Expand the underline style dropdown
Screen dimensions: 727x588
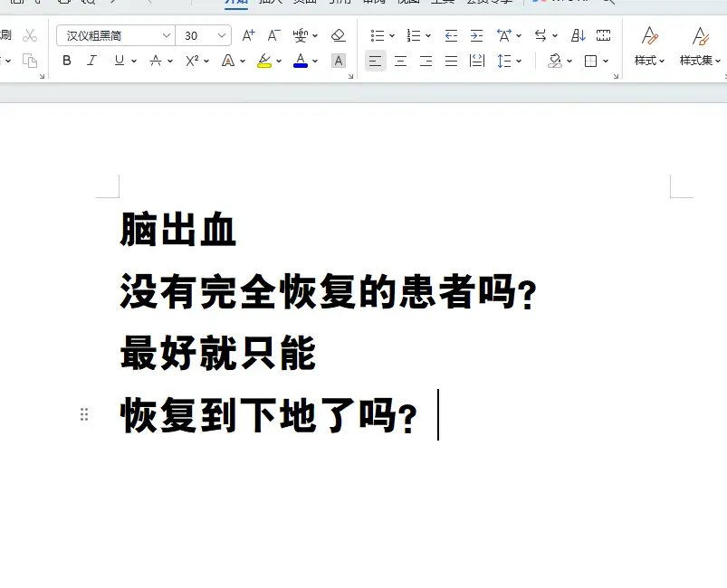coord(134,62)
